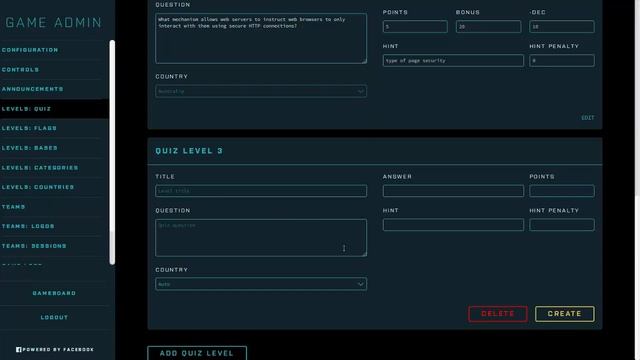Click Powered by Facebook text
This screenshot has width=640, height=360.
pyautogui.click(x=58, y=349)
